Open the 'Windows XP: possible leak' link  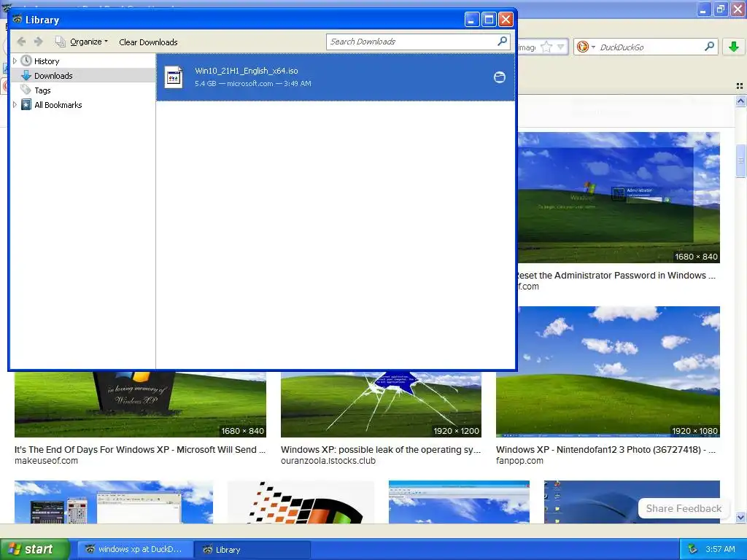(x=381, y=449)
